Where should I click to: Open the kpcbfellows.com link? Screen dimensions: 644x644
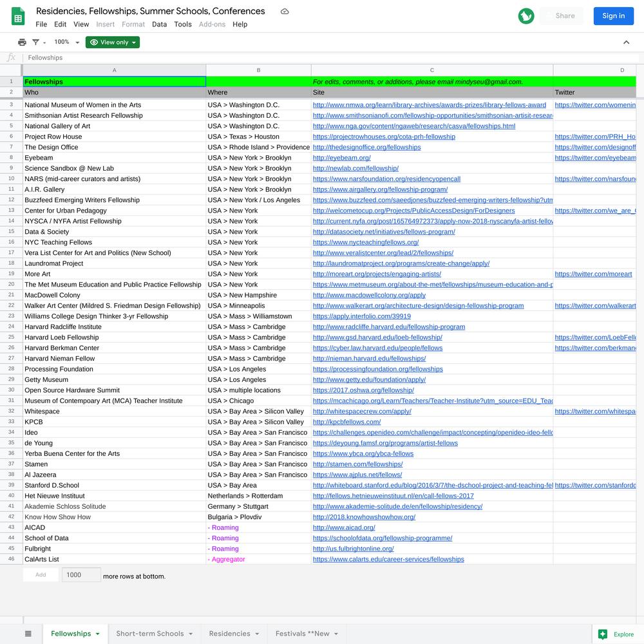click(x=346, y=422)
